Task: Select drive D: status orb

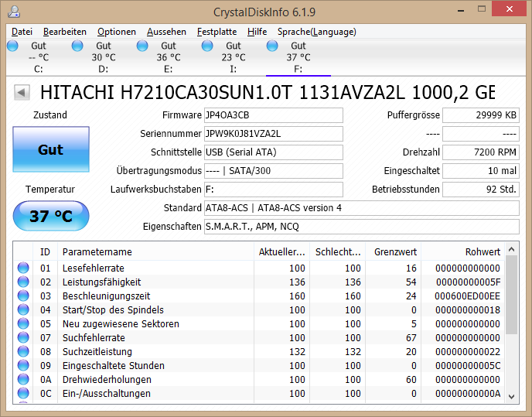Action: tap(77, 46)
